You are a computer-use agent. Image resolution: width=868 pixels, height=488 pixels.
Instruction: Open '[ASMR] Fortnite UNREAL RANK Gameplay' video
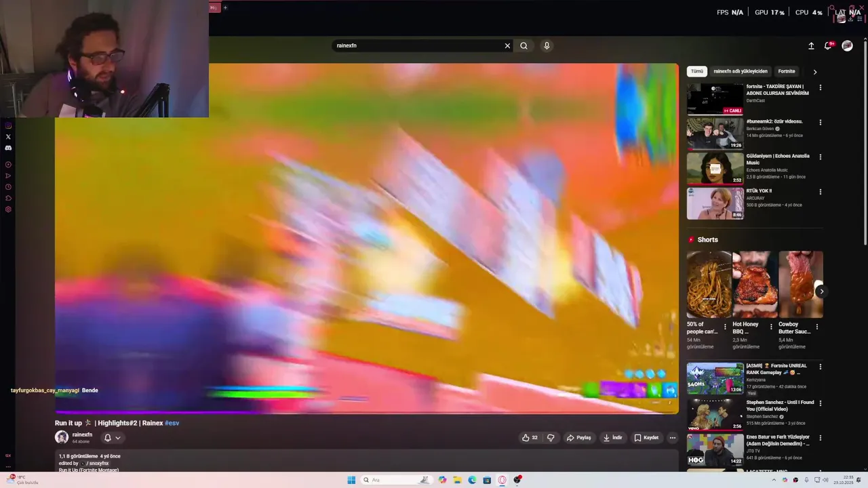[715, 379]
